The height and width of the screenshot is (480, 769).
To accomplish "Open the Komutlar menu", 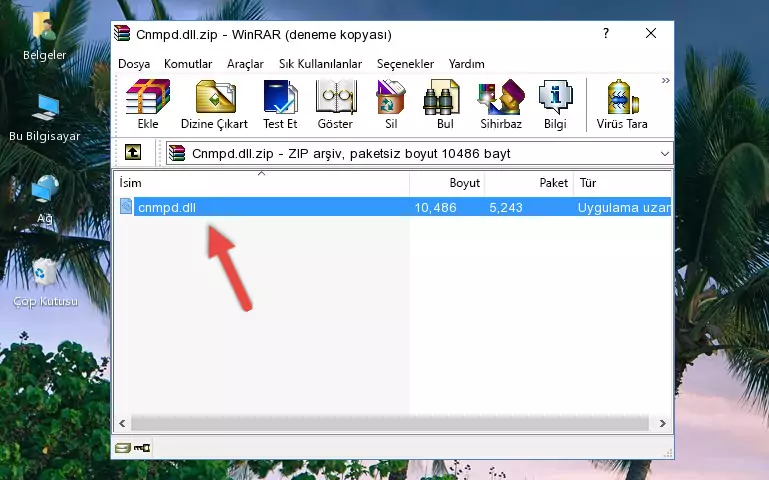I will click(x=188, y=64).
